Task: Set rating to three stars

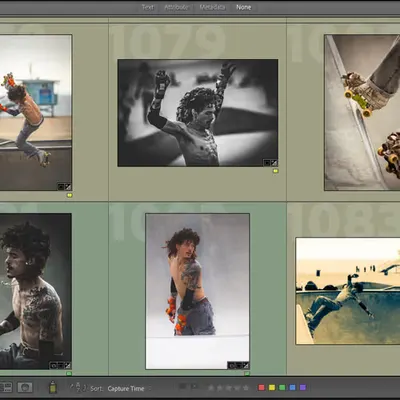Action: point(228,388)
